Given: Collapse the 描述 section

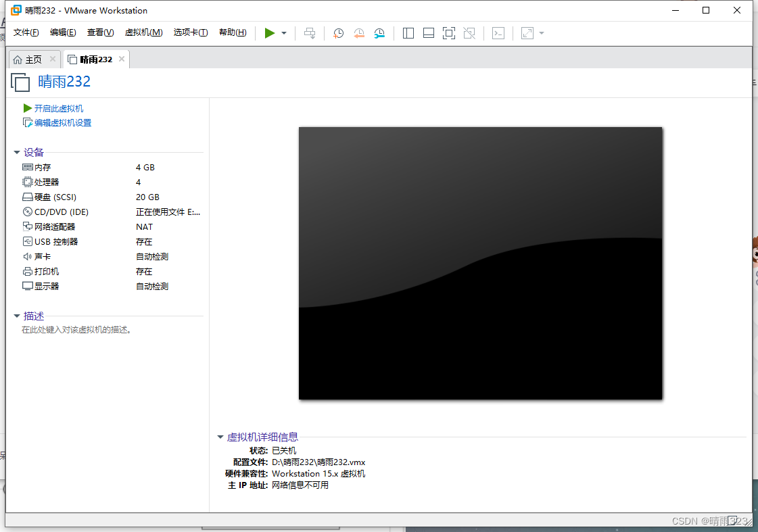Looking at the screenshot, I should pyautogui.click(x=16, y=316).
